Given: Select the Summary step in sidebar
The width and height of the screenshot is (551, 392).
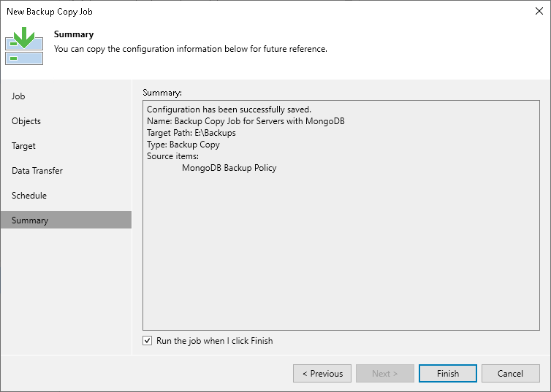Looking at the screenshot, I should (66, 220).
